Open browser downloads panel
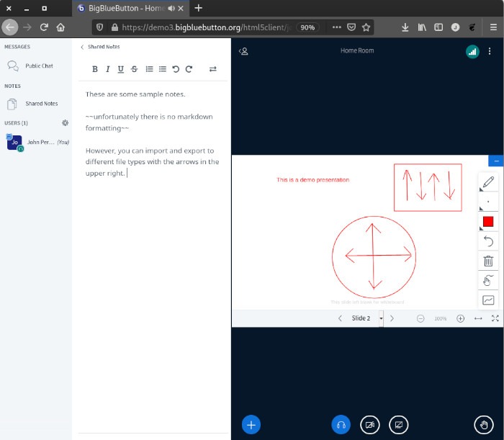This screenshot has height=440, width=504. (x=405, y=27)
